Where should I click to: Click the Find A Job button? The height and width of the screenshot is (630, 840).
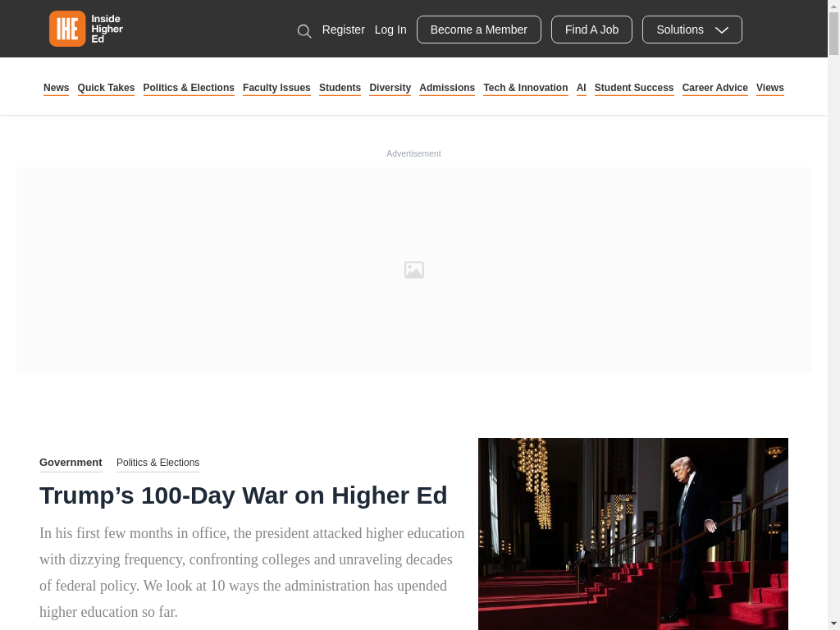(592, 30)
